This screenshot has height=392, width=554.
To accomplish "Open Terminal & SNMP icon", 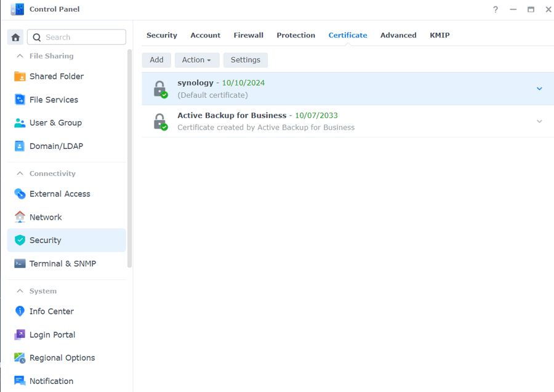I will point(20,263).
